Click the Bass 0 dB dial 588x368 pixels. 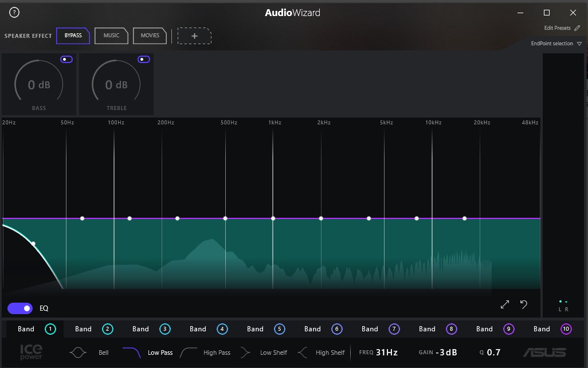(x=39, y=85)
